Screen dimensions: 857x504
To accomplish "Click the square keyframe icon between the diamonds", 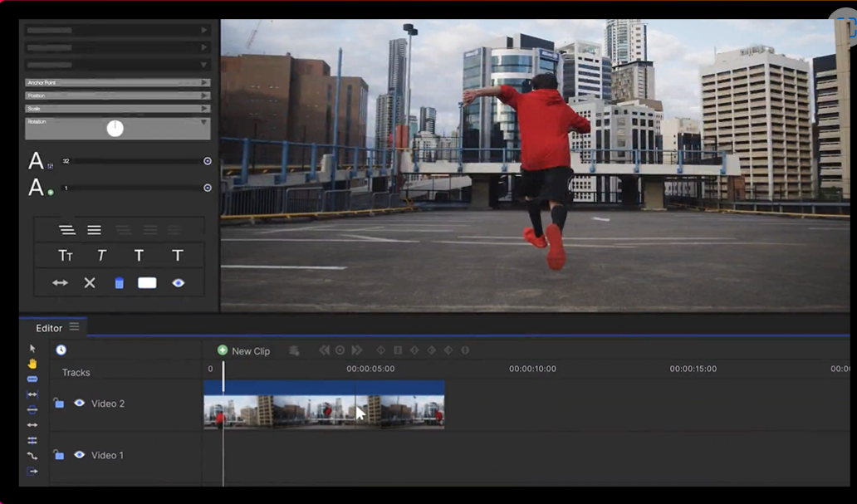I will 398,350.
